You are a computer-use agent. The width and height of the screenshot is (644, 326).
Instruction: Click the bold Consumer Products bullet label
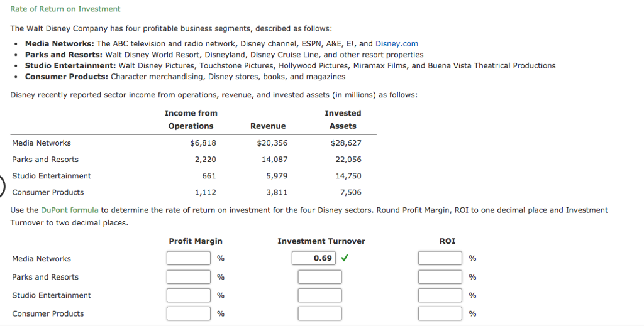[67, 77]
